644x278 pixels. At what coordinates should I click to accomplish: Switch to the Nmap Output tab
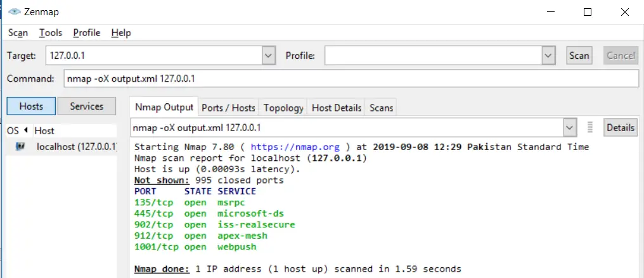tap(164, 108)
